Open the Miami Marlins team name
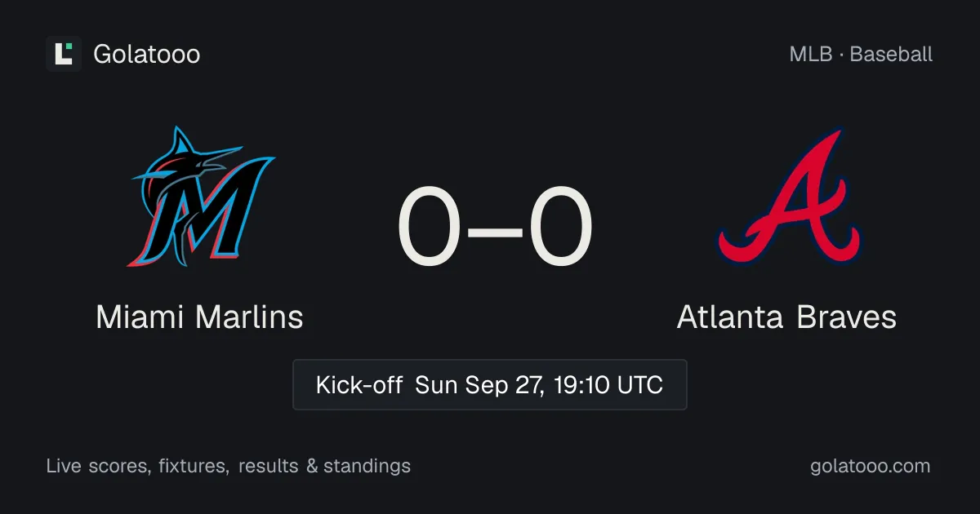 200,317
